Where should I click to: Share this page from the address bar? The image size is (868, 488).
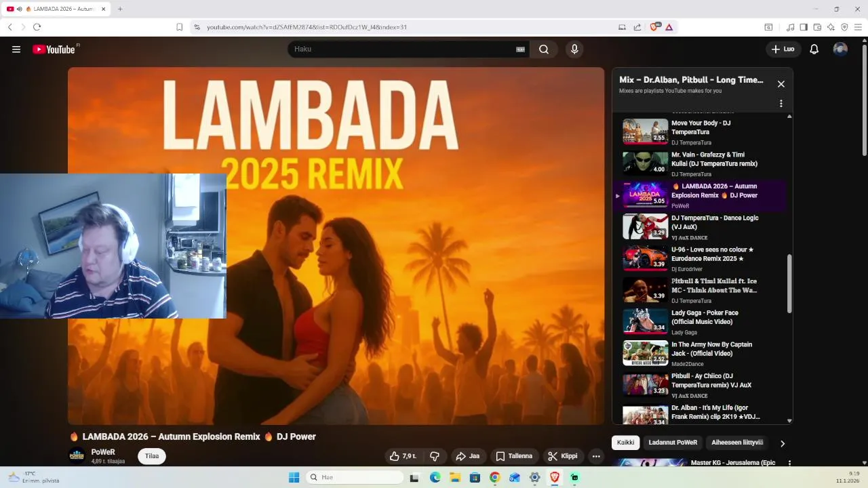point(637,27)
